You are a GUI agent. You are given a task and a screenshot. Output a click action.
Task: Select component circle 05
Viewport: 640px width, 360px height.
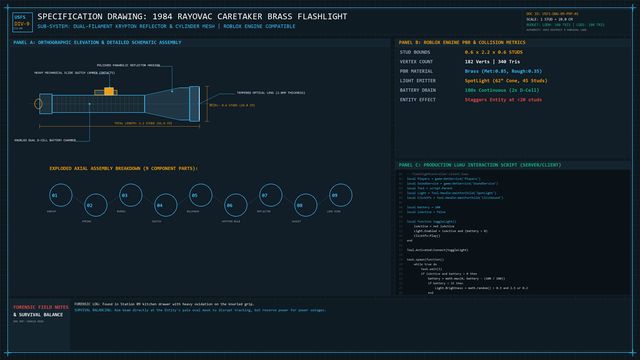pyautogui.click(x=200, y=195)
